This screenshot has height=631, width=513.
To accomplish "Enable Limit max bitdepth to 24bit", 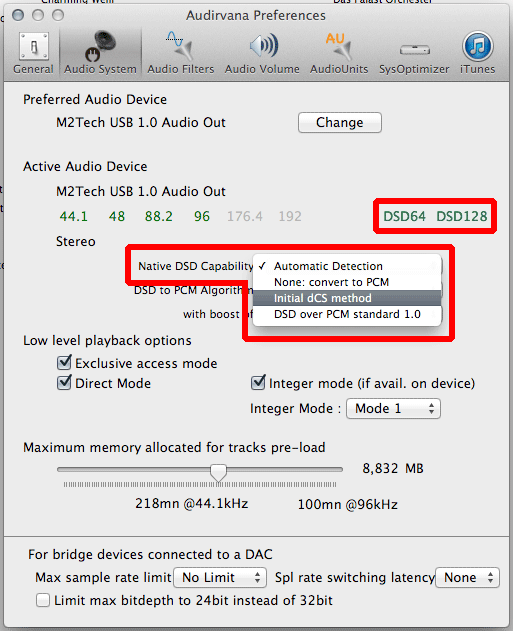I will click(43, 600).
